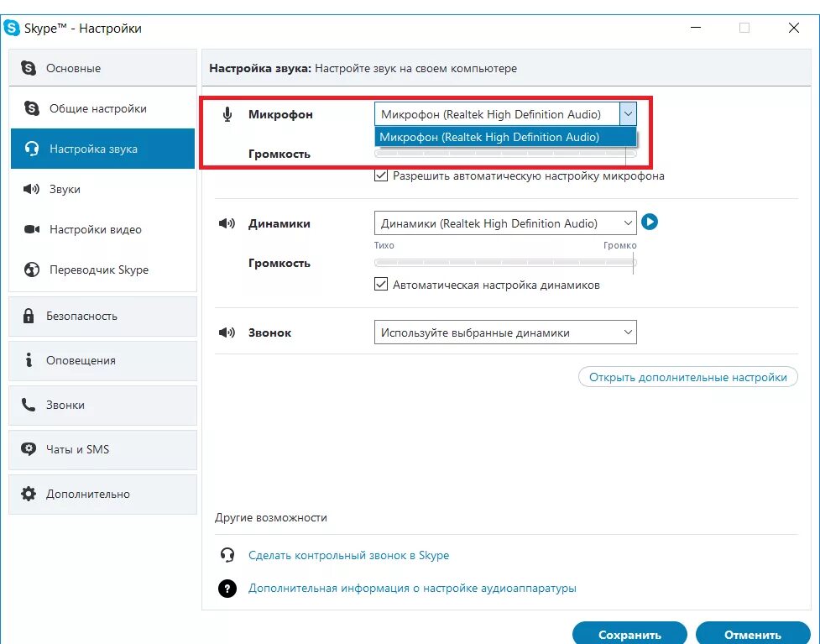The height and width of the screenshot is (644, 820).
Task: Open link Сделать контрольный звонок в Skype
Action: [x=349, y=556]
